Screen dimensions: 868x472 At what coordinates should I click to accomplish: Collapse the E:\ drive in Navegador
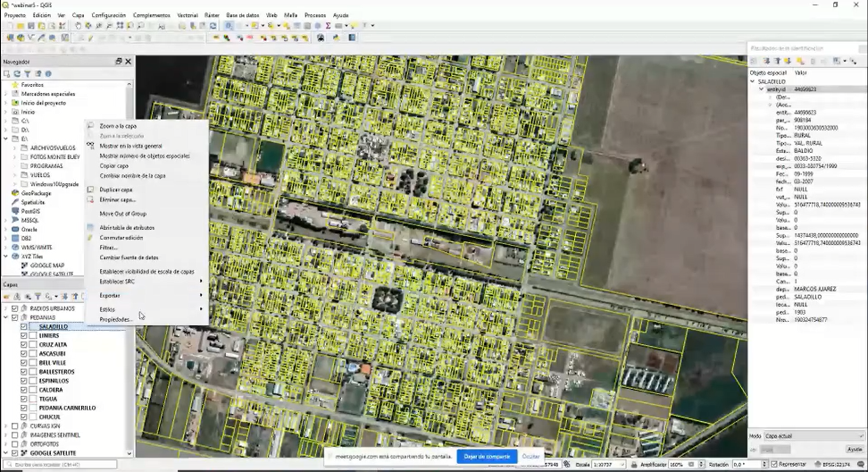(6, 139)
